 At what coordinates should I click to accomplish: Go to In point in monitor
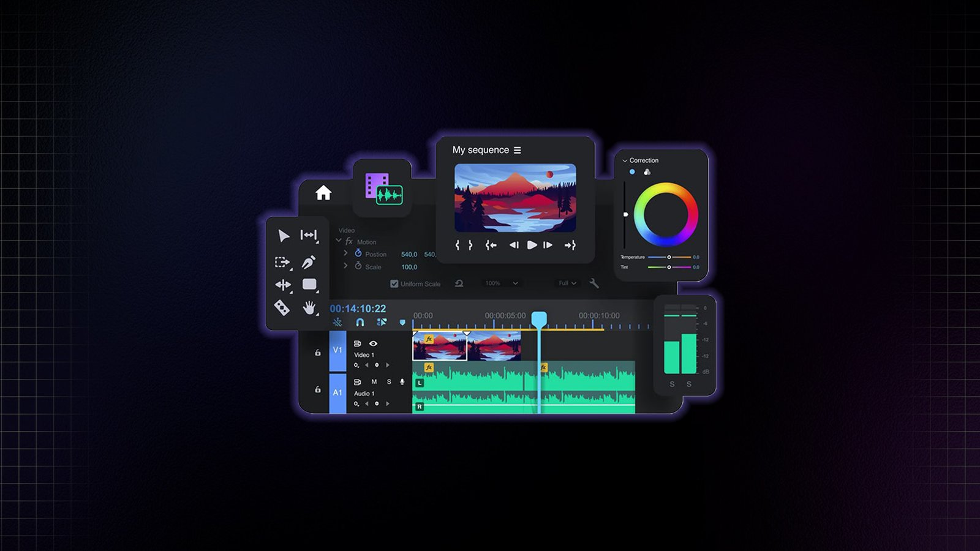tap(491, 245)
